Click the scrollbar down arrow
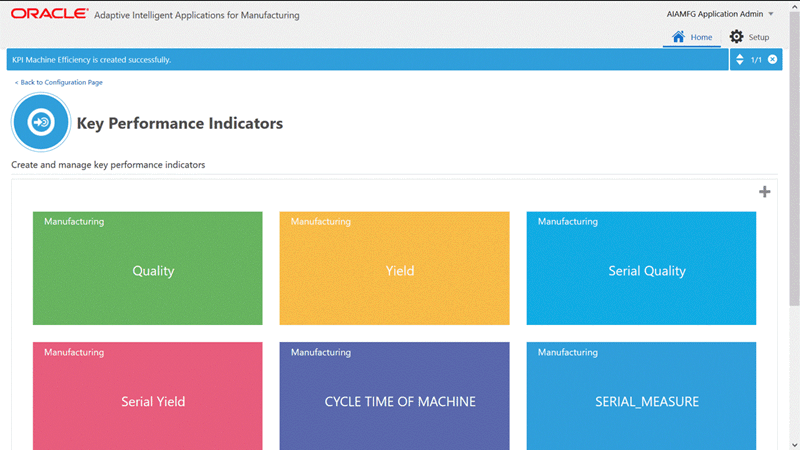This screenshot has width=800, height=450. pyautogui.click(x=794, y=445)
